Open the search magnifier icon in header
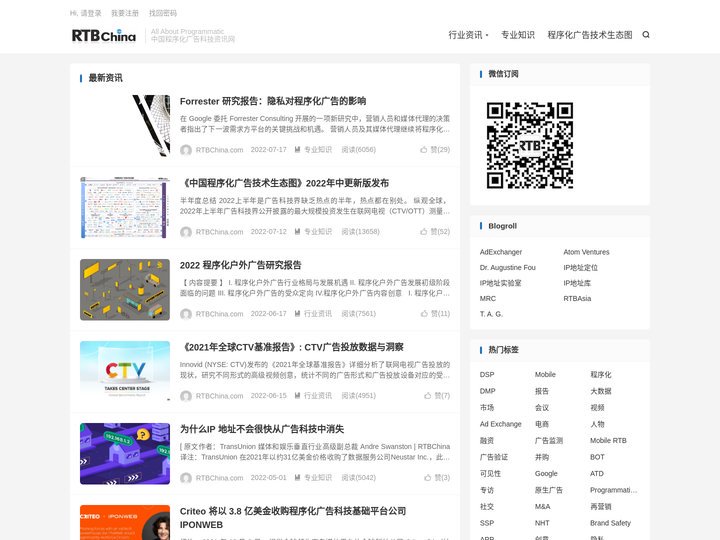The width and height of the screenshot is (720, 540). point(646,35)
